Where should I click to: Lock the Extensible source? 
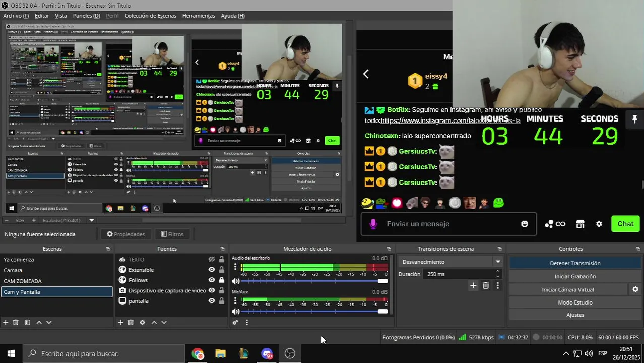pos(221,270)
